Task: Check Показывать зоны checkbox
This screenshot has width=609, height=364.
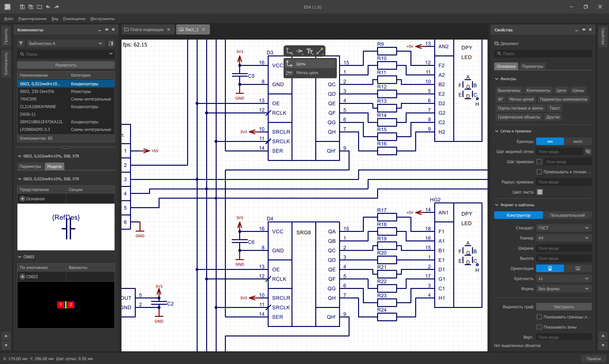Action: click(539, 327)
